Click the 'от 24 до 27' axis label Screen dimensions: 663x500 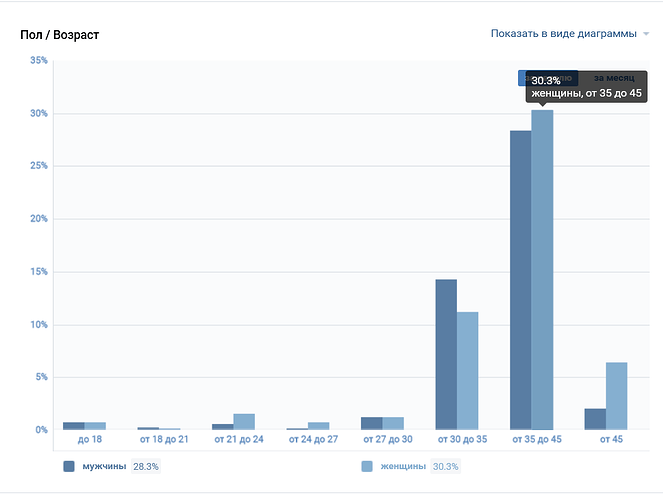pos(313,439)
